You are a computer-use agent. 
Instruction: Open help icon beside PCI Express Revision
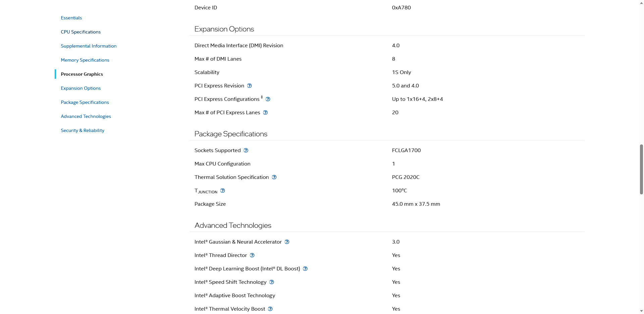249,86
